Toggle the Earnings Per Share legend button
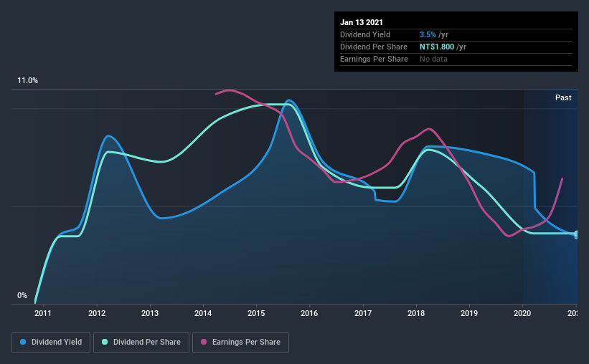Image resolution: width=589 pixels, height=364 pixels. (240, 343)
